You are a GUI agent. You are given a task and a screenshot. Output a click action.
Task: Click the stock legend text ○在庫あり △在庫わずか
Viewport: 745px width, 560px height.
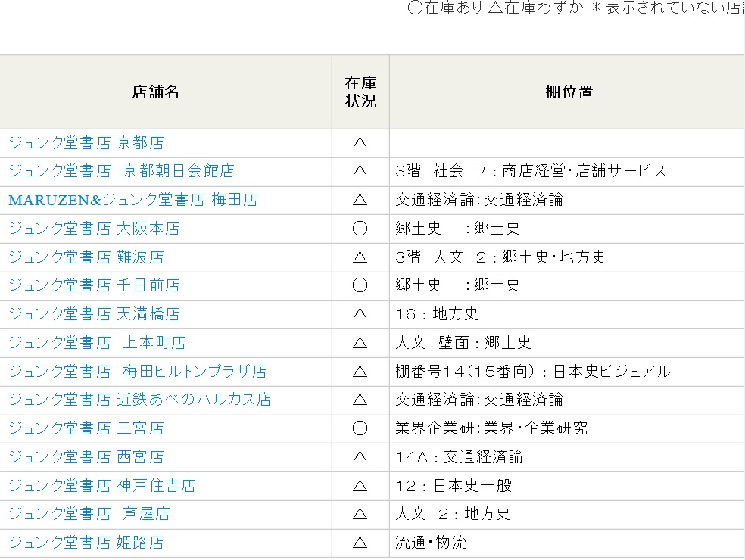pos(496,7)
